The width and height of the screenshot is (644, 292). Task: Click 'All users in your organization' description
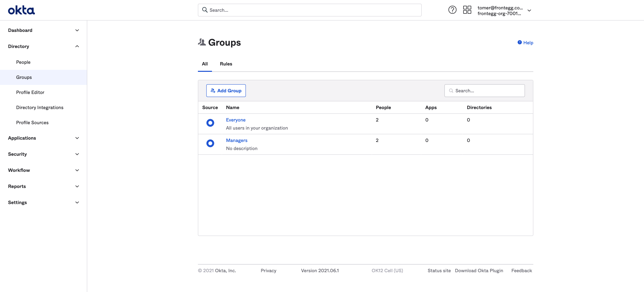click(257, 128)
